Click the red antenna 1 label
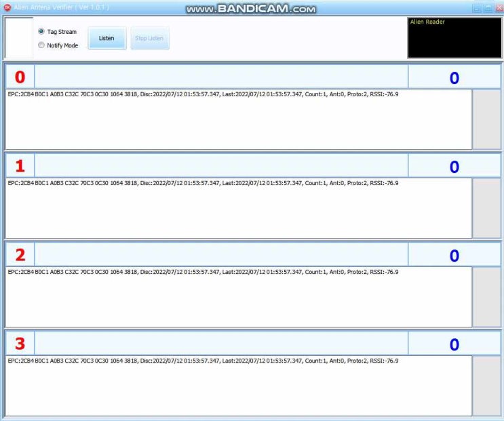 tap(20, 166)
